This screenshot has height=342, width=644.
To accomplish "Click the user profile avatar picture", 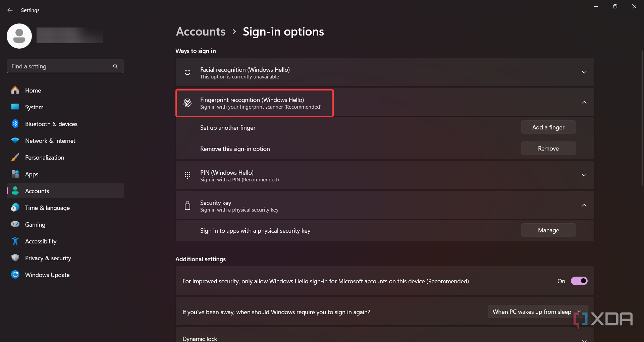I will (19, 36).
